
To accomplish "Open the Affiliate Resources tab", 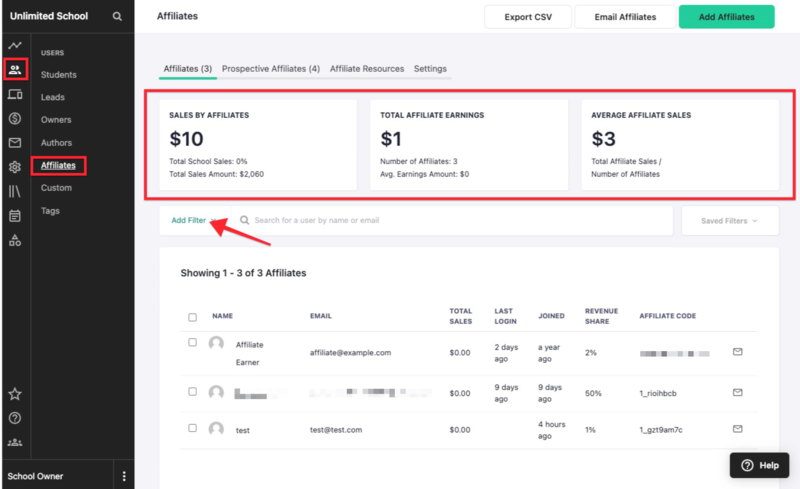I will [x=367, y=69].
